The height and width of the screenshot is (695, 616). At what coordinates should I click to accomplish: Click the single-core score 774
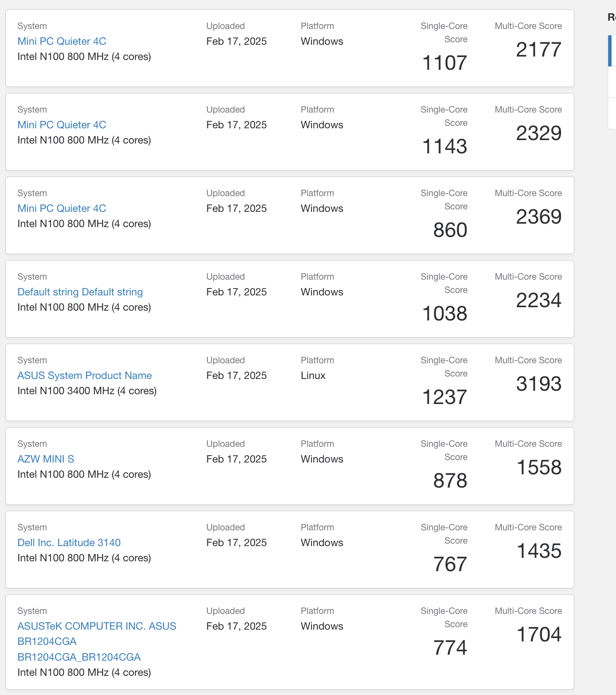tap(450, 648)
